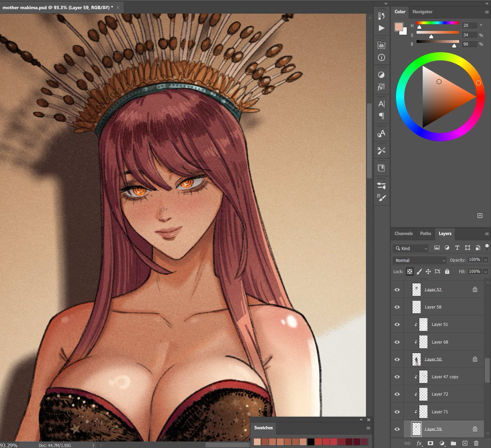Hide Layer 51 using eye icon
491x448 pixels.
click(x=397, y=324)
